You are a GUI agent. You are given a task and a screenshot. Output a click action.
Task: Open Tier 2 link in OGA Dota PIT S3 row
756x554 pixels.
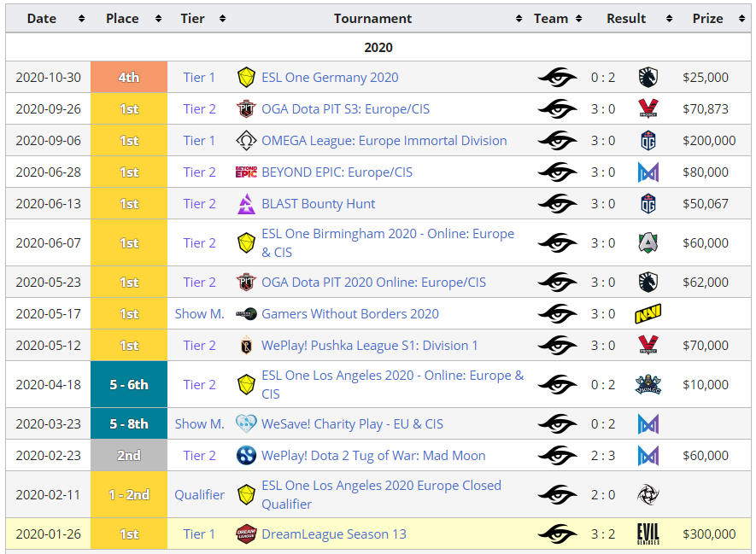point(199,109)
